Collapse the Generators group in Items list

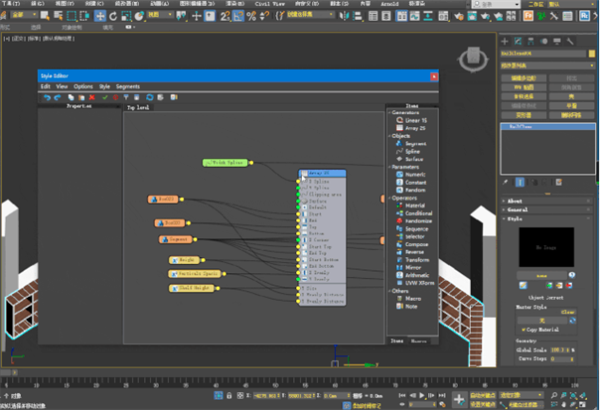coord(390,112)
